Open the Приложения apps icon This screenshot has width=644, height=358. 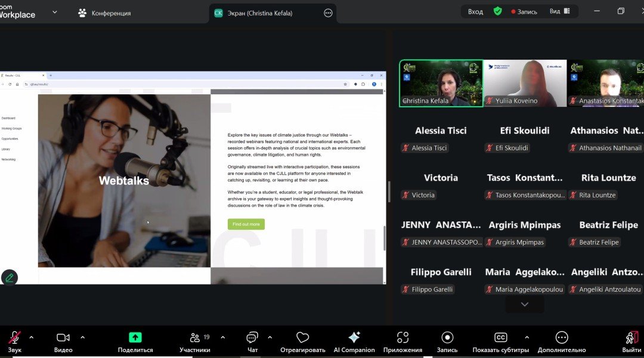402,338
